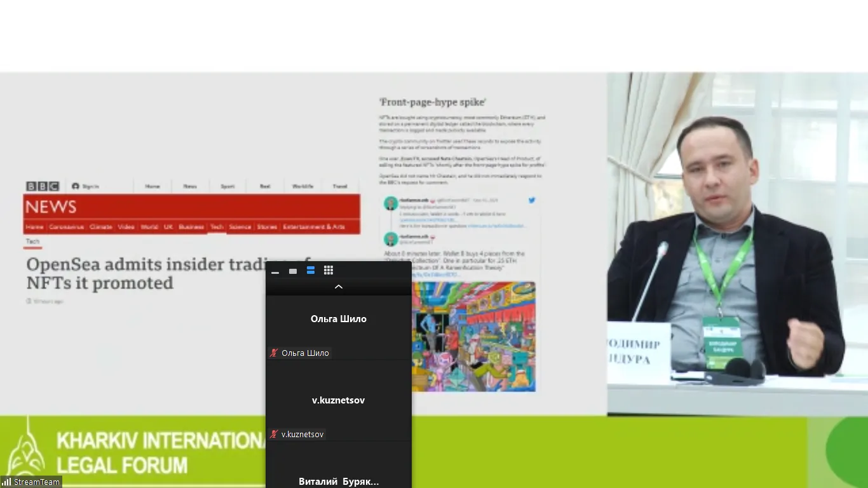Click the clock icon beside the article timestamp

click(x=29, y=301)
